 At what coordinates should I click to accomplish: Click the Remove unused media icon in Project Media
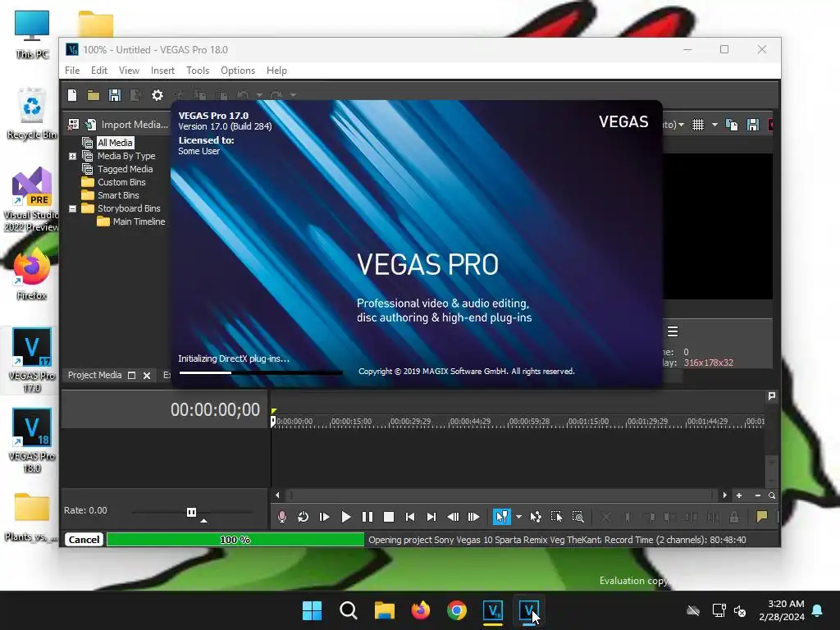(x=73, y=125)
